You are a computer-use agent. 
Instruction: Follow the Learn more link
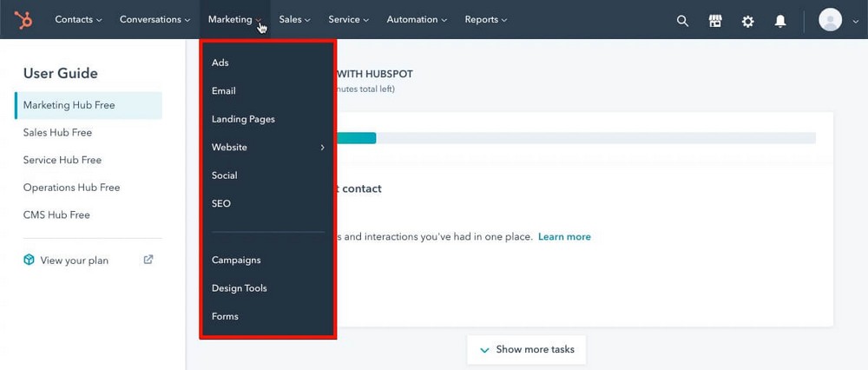[564, 237]
